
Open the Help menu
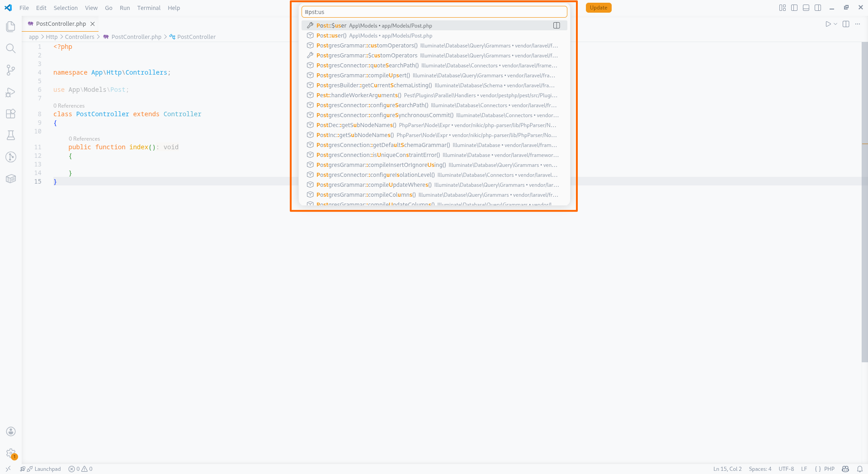tap(174, 8)
